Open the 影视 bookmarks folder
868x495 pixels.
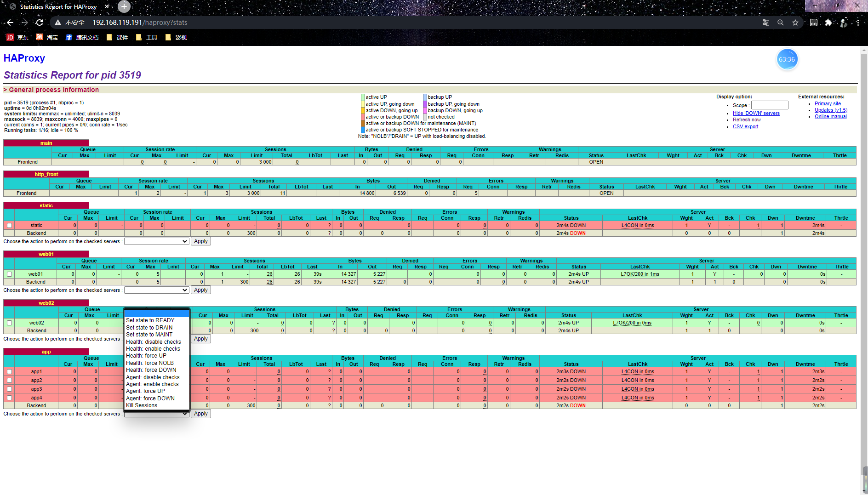pyautogui.click(x=176, y=37)
